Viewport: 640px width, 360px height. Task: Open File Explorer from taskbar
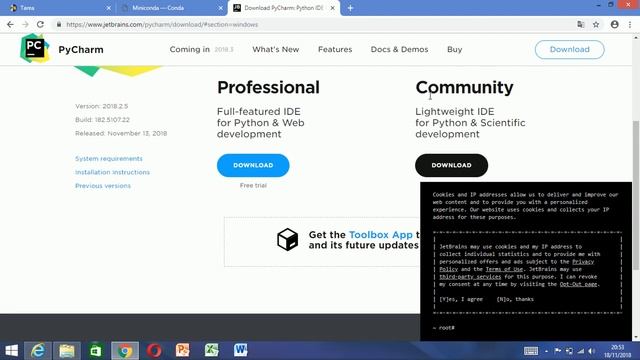click(67, 351)
